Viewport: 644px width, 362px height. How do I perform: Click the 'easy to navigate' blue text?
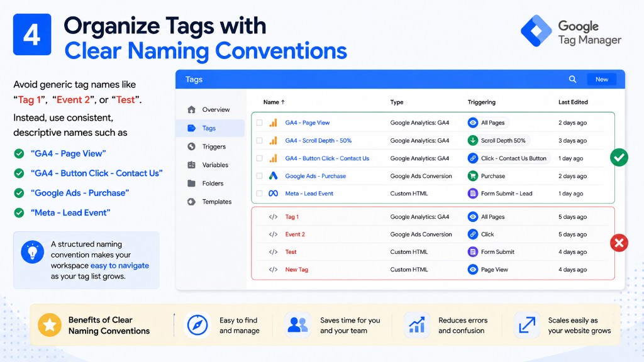coord(119,266)
